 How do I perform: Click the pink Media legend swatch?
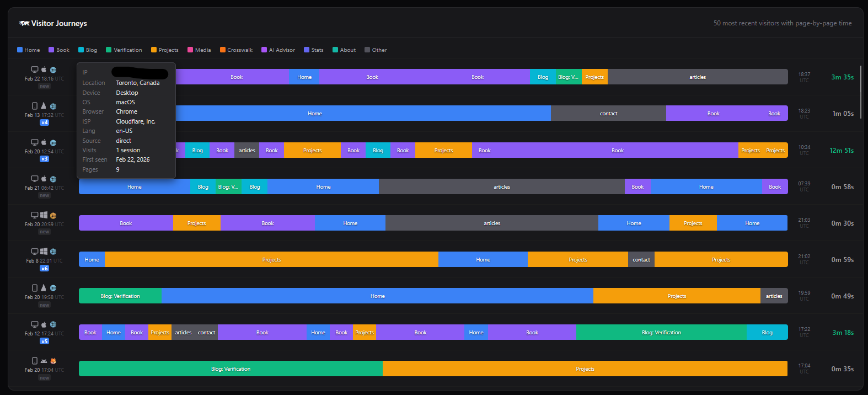pyautogui.click(x=190, y=50)
